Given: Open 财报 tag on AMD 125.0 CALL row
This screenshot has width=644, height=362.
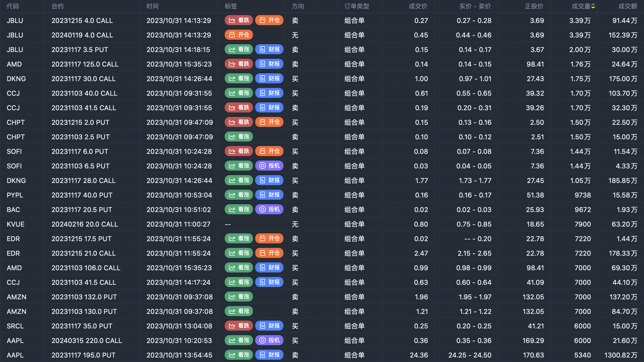Looking at the screenshot, I should click(269, 64).
